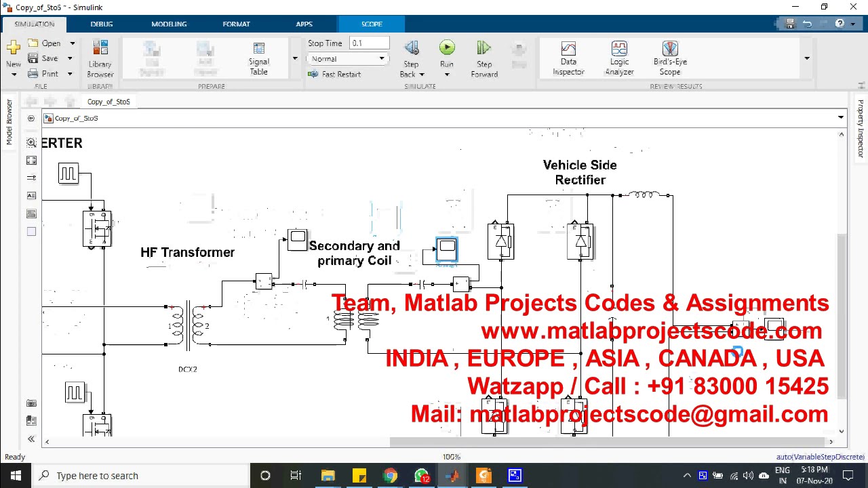Launch the Logic Analyzer
The height and width of the screenshot is (488, 868).
[619, 58]
